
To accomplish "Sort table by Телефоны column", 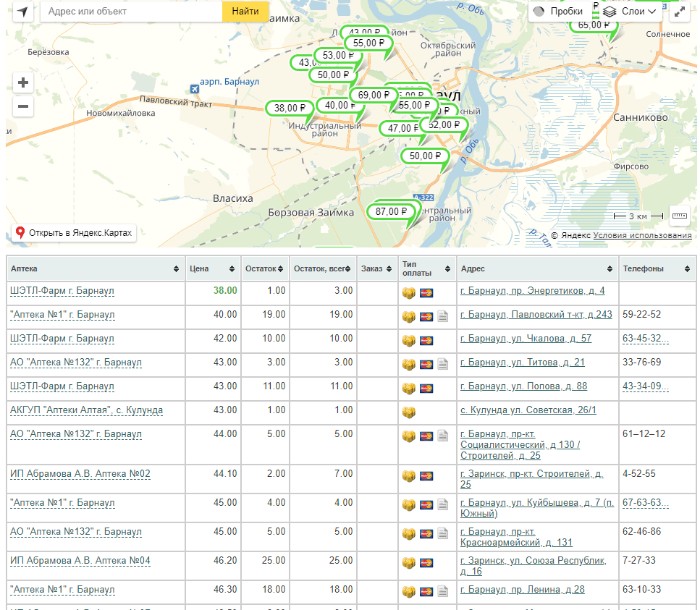I will pyautogui.click(x=688, y=268).
